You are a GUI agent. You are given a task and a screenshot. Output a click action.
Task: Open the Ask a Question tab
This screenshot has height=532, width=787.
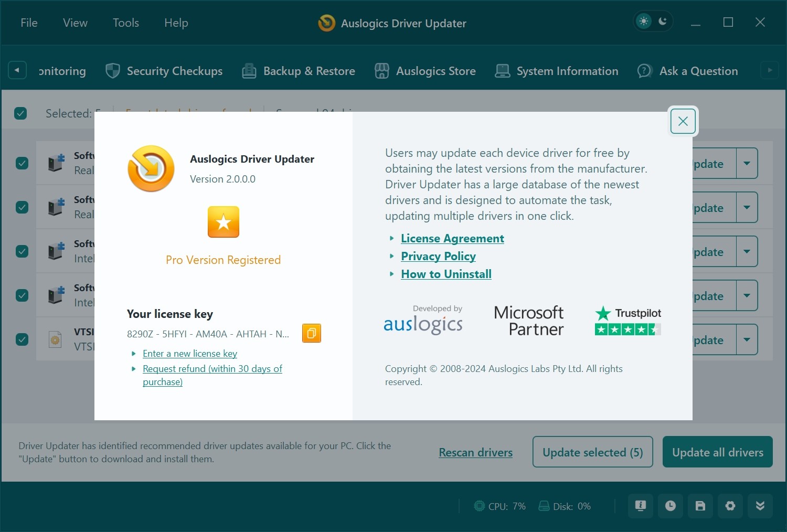687,71
